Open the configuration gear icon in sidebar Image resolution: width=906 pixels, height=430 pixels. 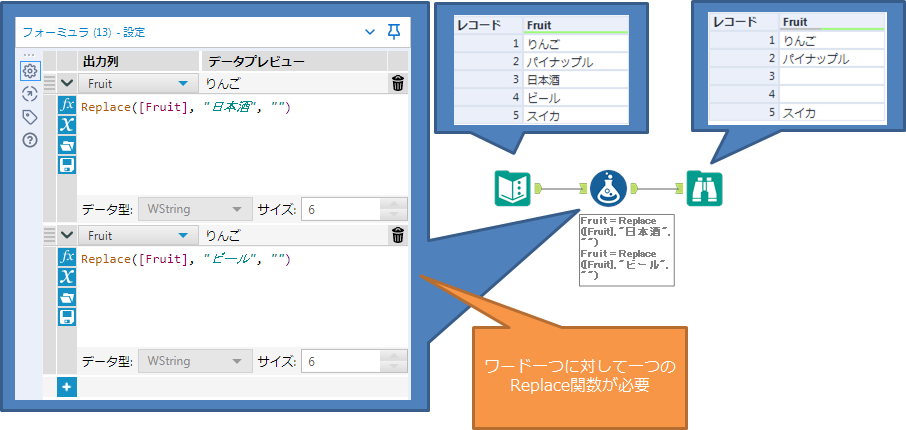tap(30, 72)
